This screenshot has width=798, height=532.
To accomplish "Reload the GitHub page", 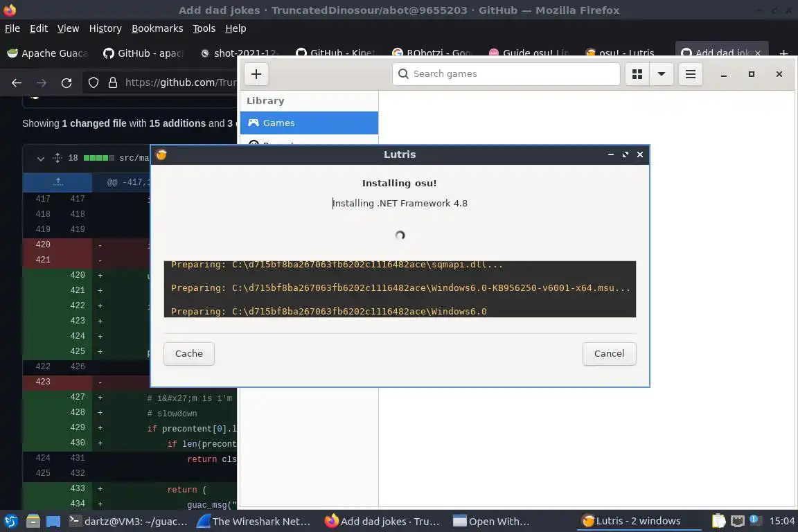I will 66,82.
